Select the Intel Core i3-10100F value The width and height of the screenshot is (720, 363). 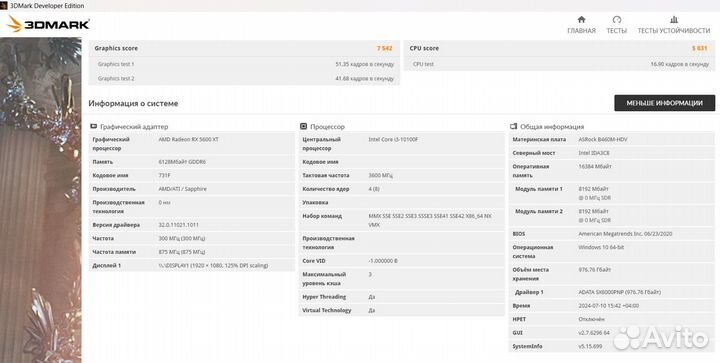coord(393,140)
